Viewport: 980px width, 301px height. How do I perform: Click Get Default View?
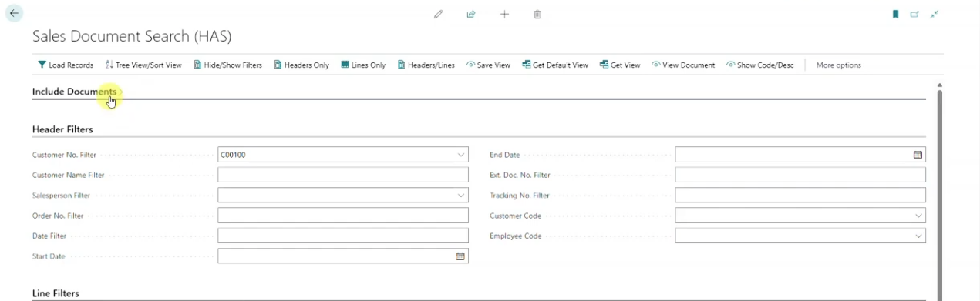[555, 65]
